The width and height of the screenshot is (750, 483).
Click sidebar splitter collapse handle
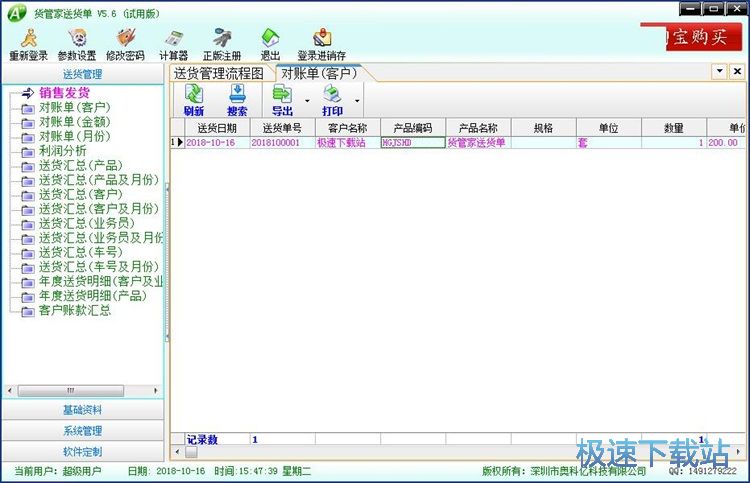[167, 262]
